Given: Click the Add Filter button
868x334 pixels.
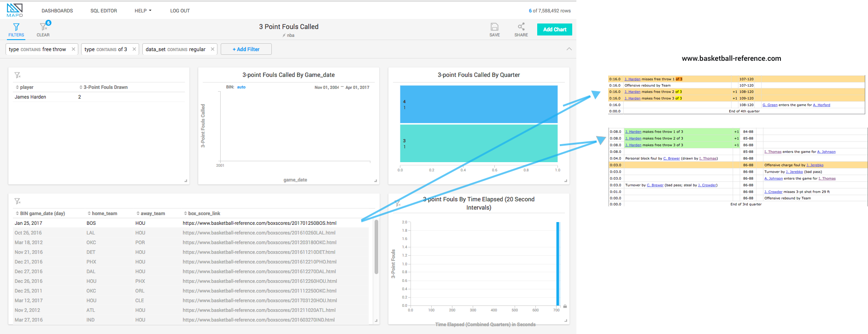Looking at the screenshot, I should 246,49.
